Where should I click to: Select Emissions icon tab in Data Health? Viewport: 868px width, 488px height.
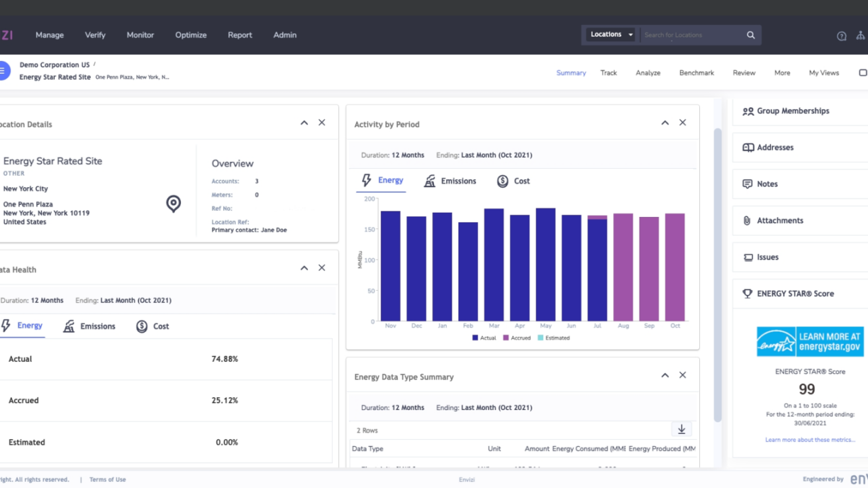[89, 326]
